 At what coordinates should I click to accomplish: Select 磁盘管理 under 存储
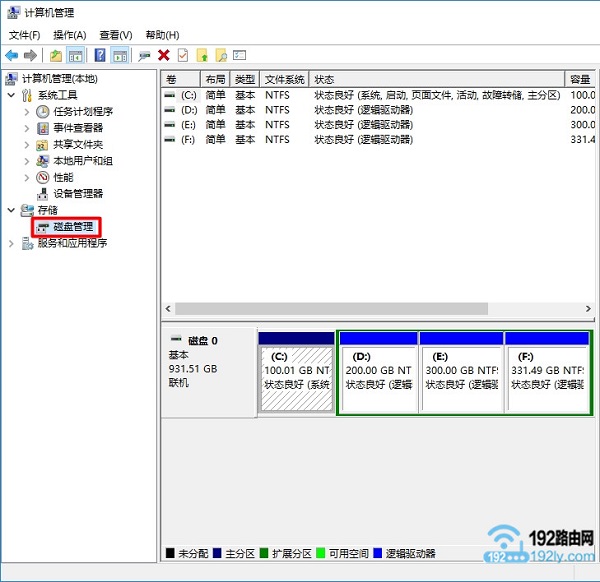click(x=73, y=227)
